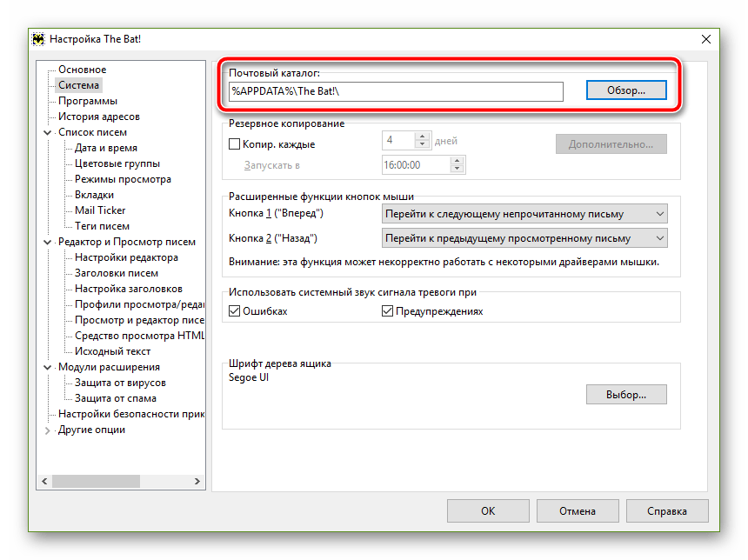Open Защита от спама settings

click(116, 399)
